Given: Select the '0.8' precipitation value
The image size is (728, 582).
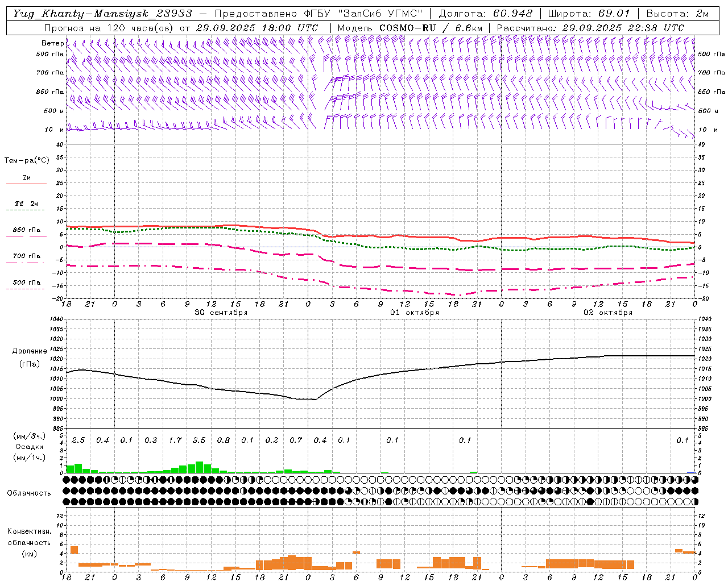Looking at the screenshot, I should pos(224,440).
